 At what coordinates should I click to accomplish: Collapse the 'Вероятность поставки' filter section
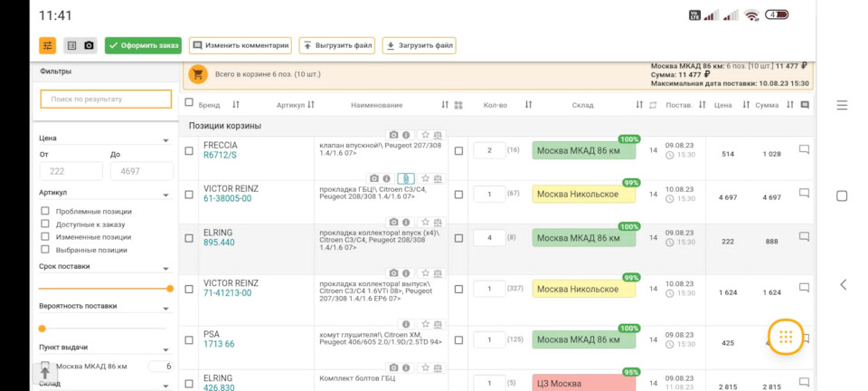pyautogui.click(x=165, y=309)
